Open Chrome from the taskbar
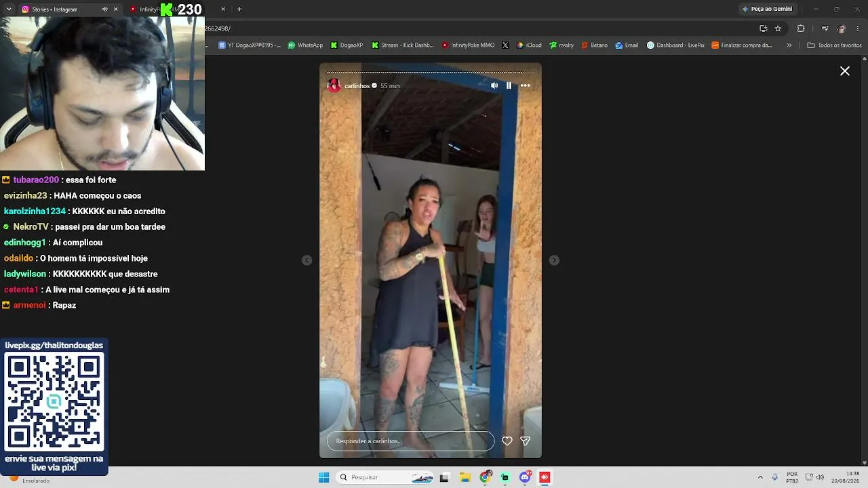Viewport: 868px width, 488px height. 485,477
